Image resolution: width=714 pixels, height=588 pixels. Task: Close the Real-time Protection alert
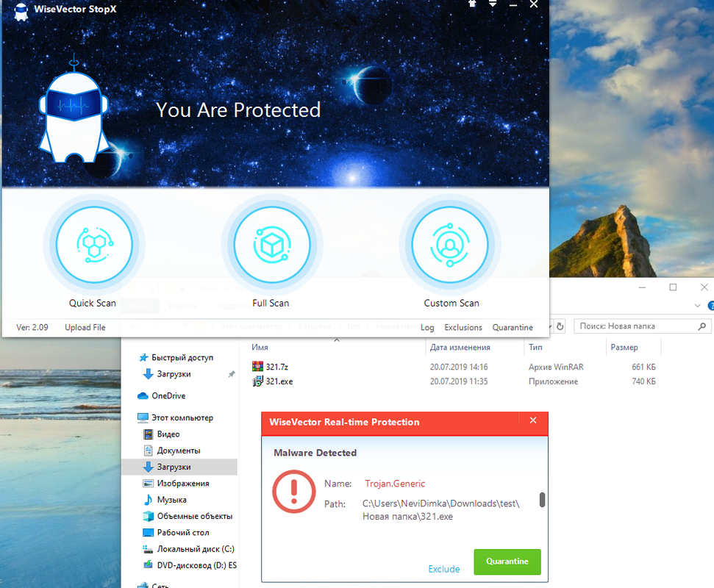[533, 420]
